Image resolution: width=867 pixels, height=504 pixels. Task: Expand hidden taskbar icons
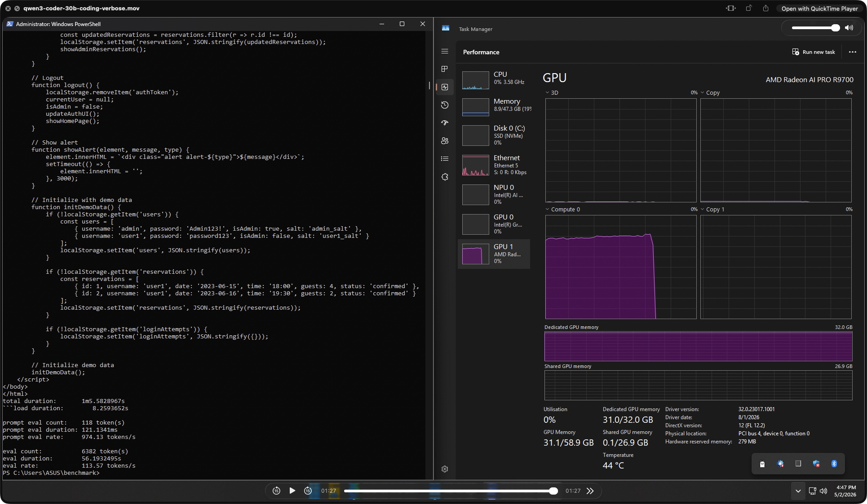pos(798,491)
